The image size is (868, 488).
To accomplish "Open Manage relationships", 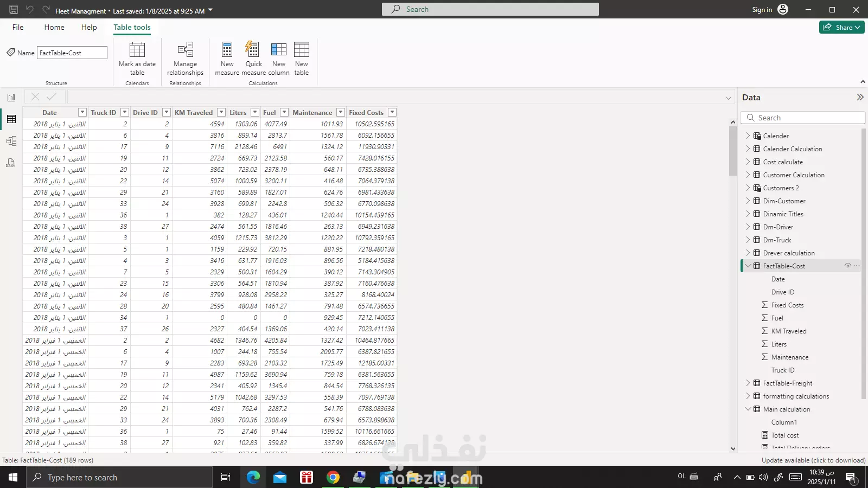I will click(x=186, y=59).
